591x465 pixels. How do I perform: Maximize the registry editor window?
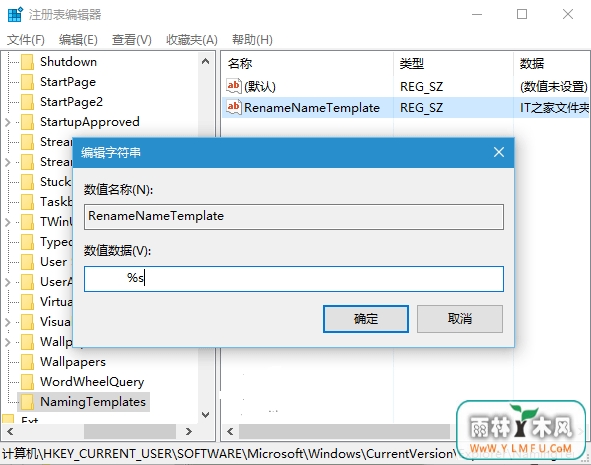(x=522, y=14)
